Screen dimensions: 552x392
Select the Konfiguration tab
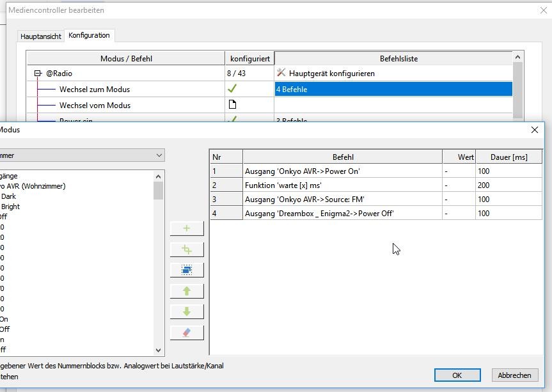click(x=89, y=35)
